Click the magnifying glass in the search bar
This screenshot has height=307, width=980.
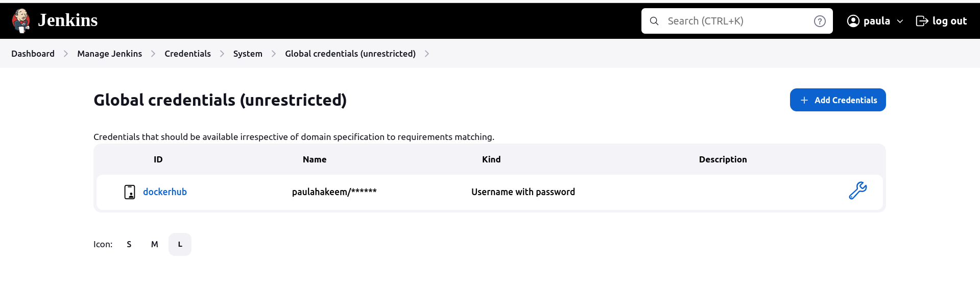[x=654, y=21]
